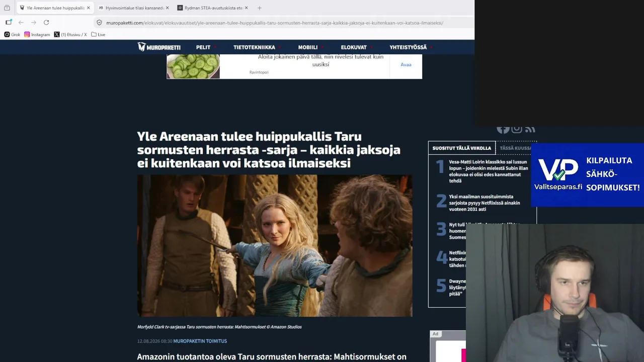Open popular article number 4 starting Netflixin
The height and width of the screenshot is (362, 644).
tap(457, 259)
